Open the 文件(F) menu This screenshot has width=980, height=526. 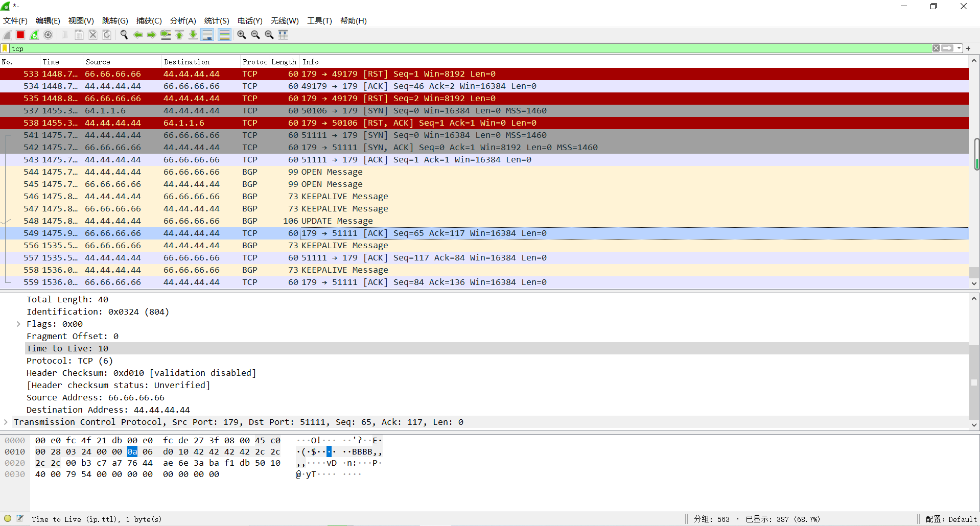[x=15, y=21]
